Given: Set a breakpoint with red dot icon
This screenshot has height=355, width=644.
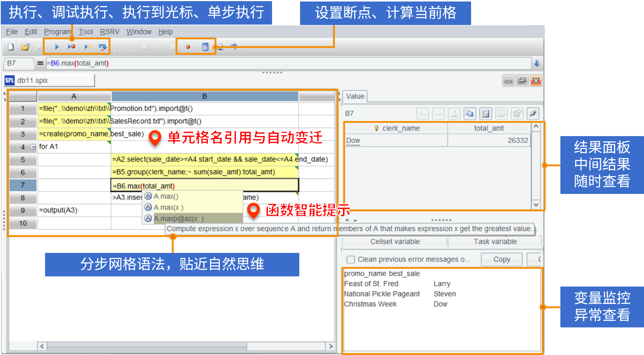Looking at the screenshot, I should (x=188, y=47).
